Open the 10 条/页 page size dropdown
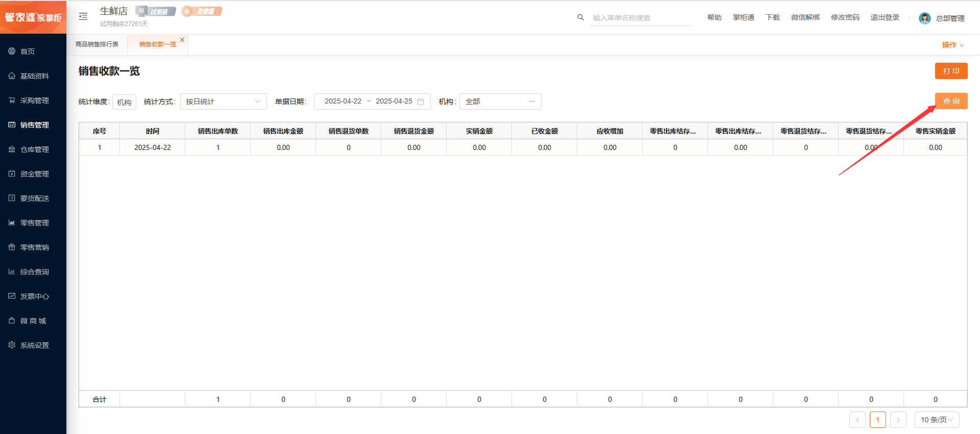The image size is (980, 434). coord(937,420)
